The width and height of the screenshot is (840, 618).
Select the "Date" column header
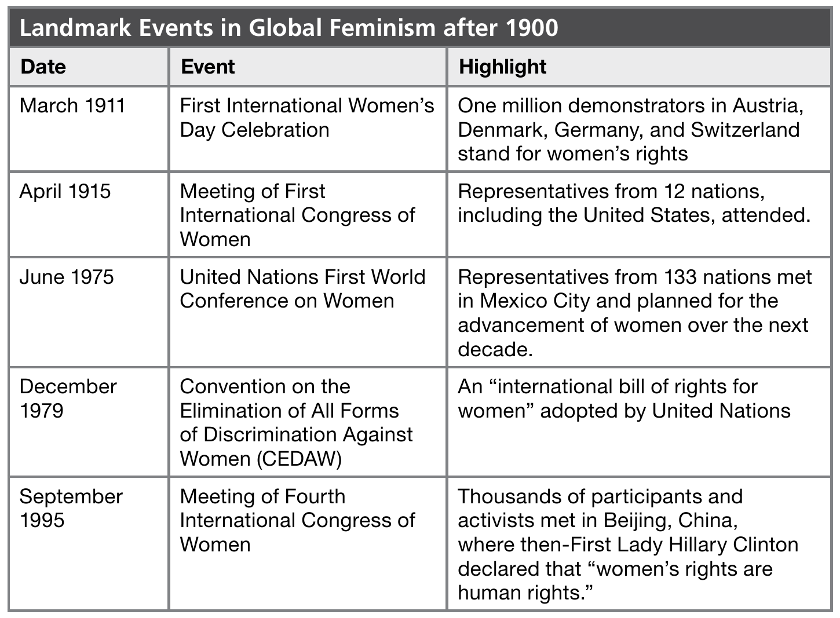click(x=43, y=67)
